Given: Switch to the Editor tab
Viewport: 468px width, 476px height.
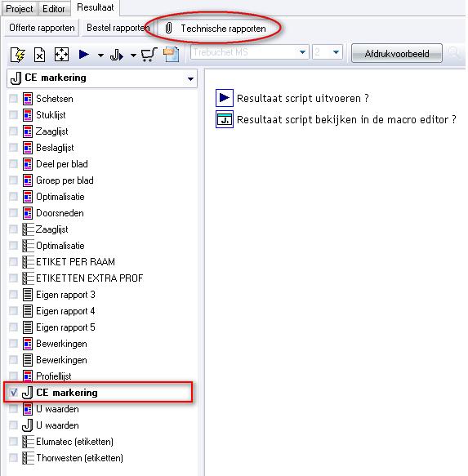Looking at the screenshot, I should pos(54,9).
